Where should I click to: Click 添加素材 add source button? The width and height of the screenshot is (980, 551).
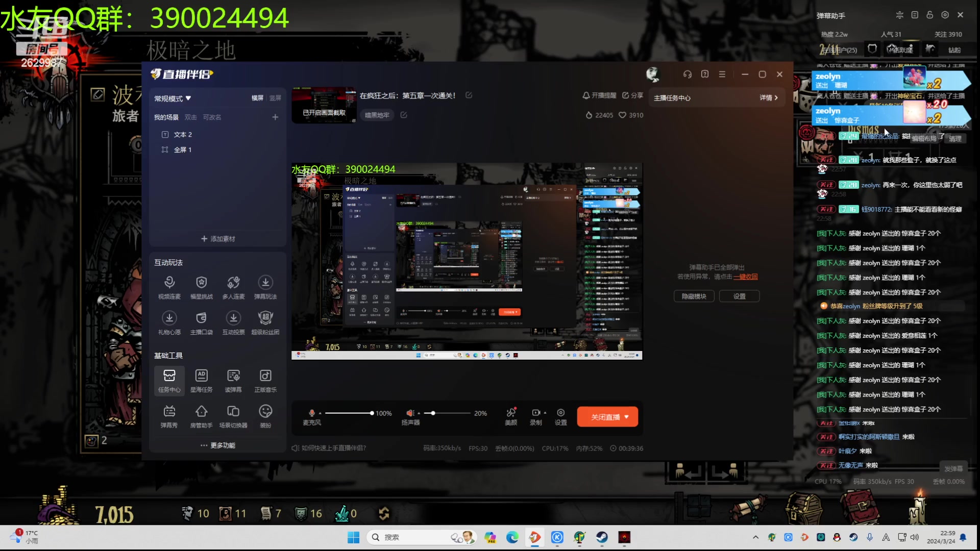click(x=218, y=239)
